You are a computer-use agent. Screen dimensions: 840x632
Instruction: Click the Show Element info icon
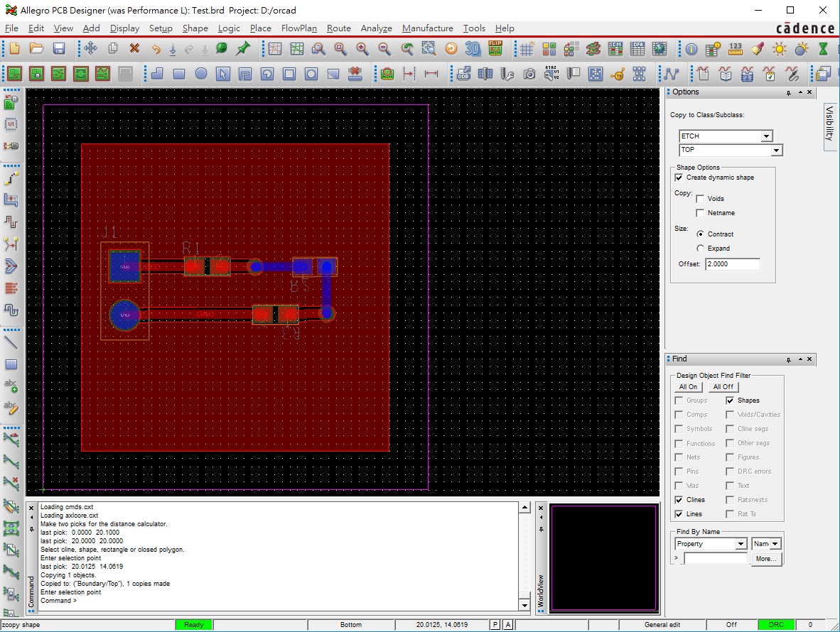pyautogui.click(x=691, y=49)
